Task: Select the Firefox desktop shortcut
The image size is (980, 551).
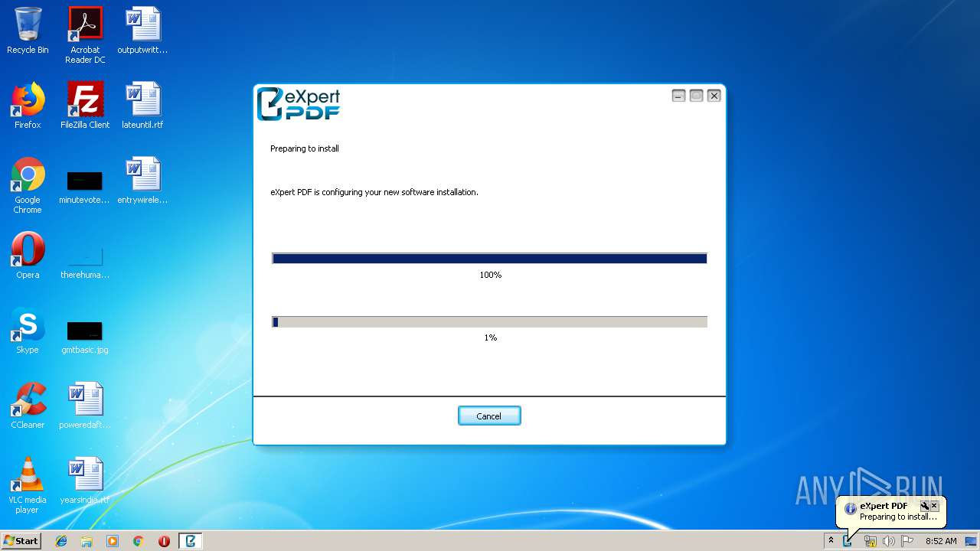Action: [x=28, y=106]
